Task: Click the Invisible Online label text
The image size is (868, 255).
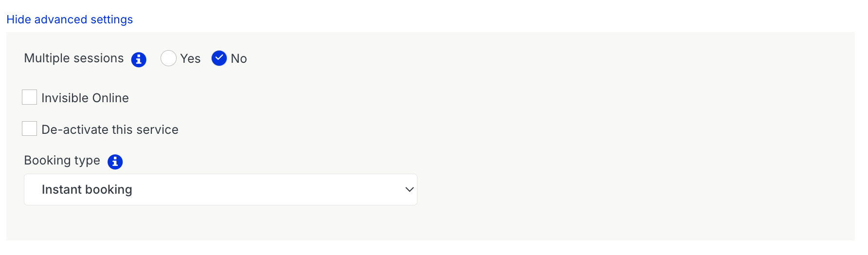Action: [x=85, y=98]
